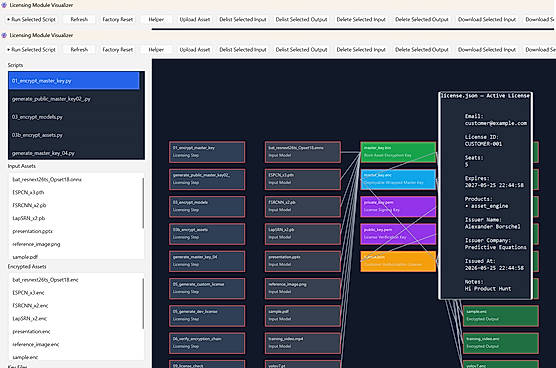Click the 03_encrypt_models Licensing Step node
The image size is (556, 368).
[x=207, y=207]
